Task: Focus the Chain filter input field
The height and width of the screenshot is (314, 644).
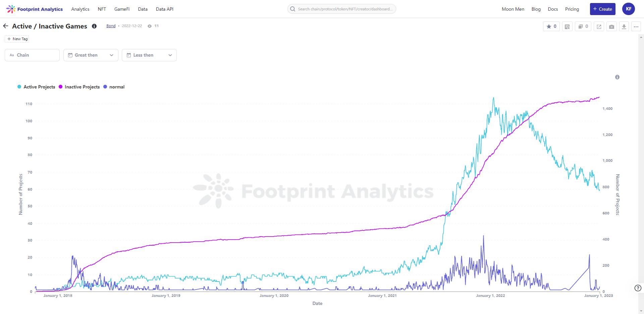Action: [x=32, y=55]
